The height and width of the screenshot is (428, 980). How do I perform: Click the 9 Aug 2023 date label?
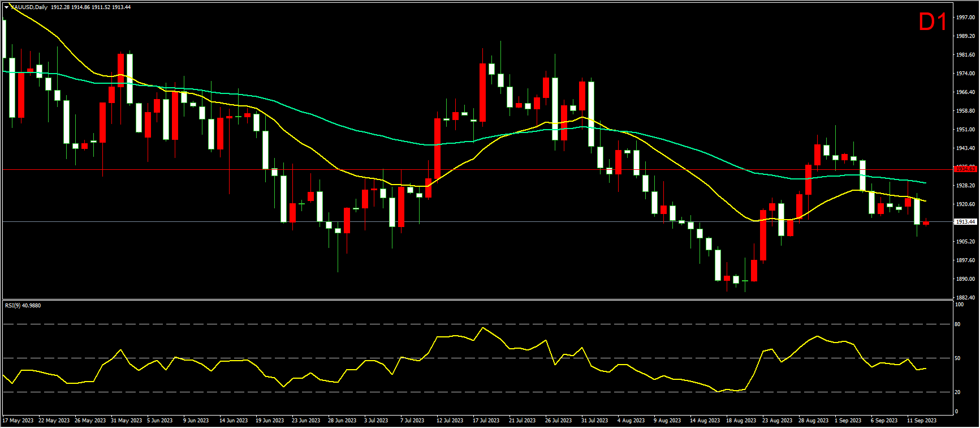pyautogui.click(x=667, y=421)
